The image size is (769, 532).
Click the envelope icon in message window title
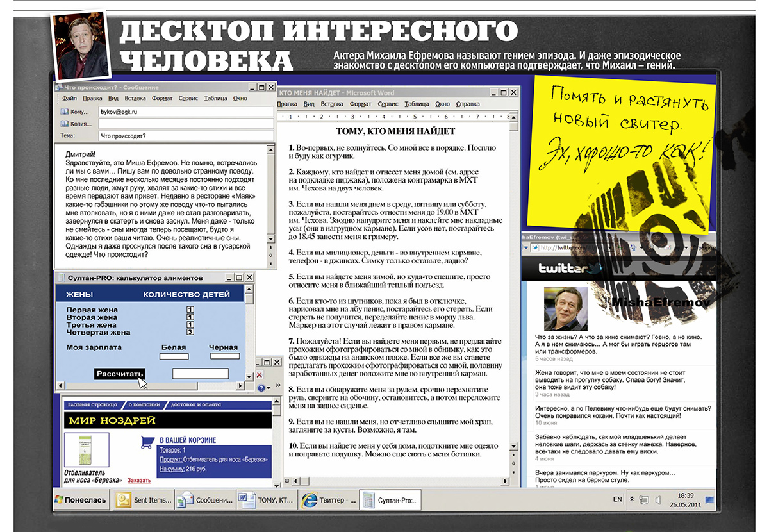[59, 87]
